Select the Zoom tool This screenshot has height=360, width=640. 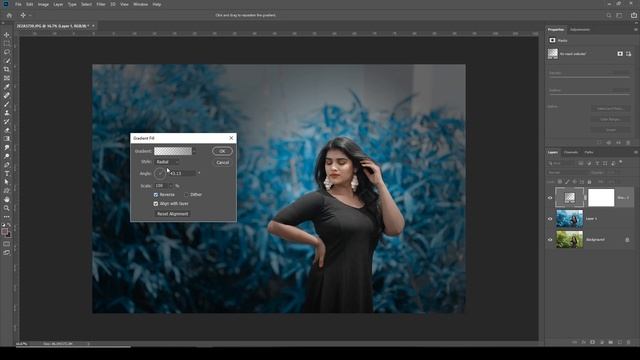click(7, 208)
